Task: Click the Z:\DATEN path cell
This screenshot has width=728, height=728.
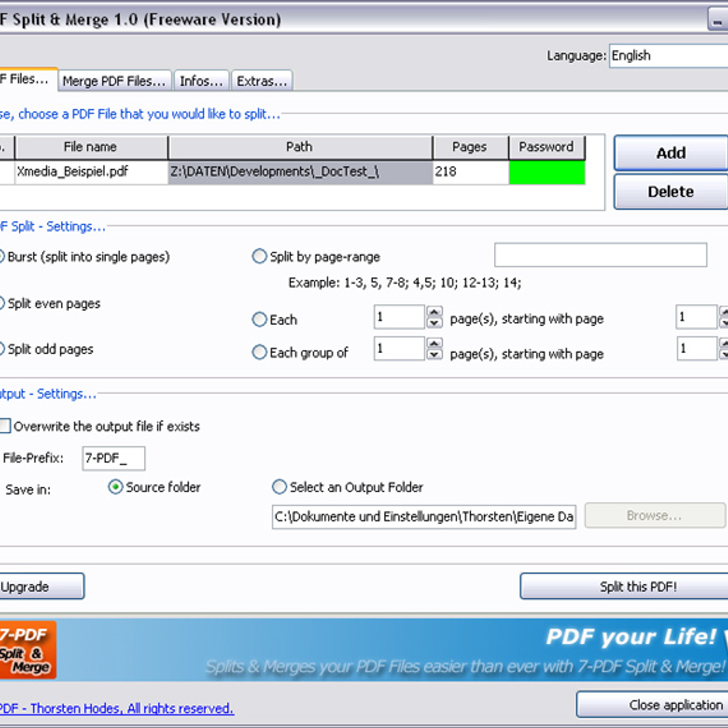Action: [300, 172]
